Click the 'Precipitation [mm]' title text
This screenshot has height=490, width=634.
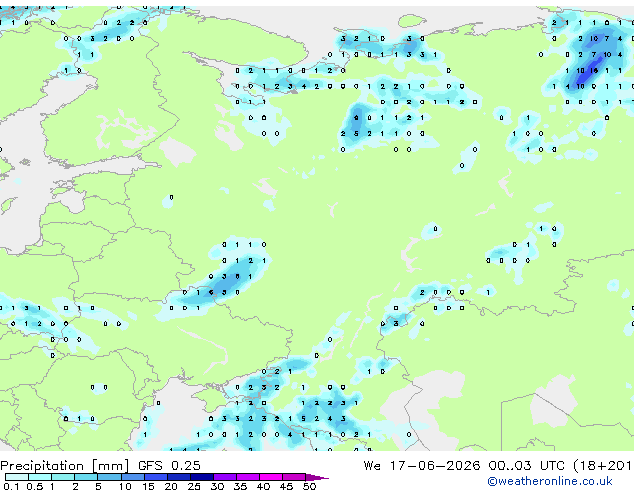pos(65,466)
